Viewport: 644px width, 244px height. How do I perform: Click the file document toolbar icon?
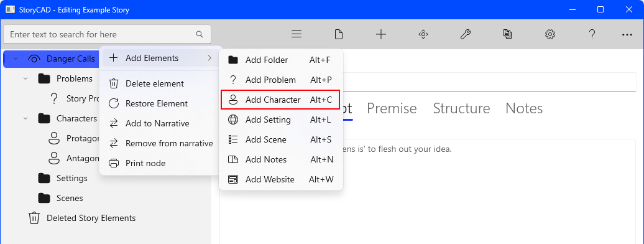point(338,35)
